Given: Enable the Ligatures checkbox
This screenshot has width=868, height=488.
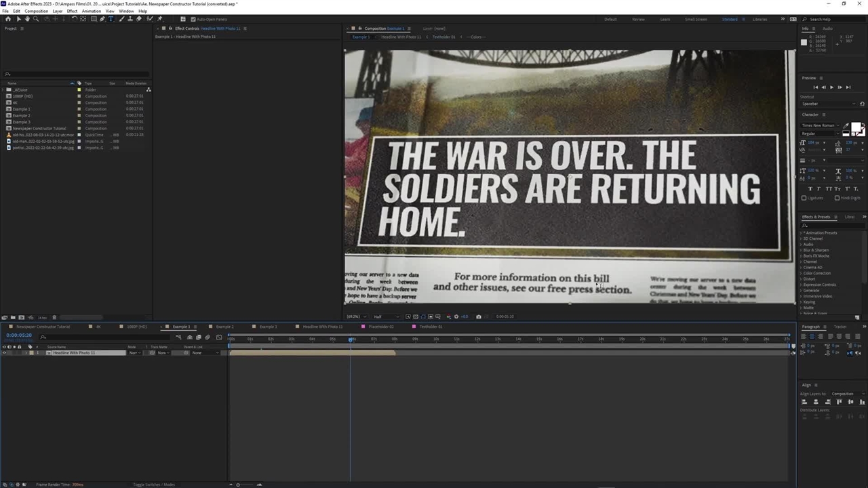Looking at the screenshot, I should coord(804,198).
